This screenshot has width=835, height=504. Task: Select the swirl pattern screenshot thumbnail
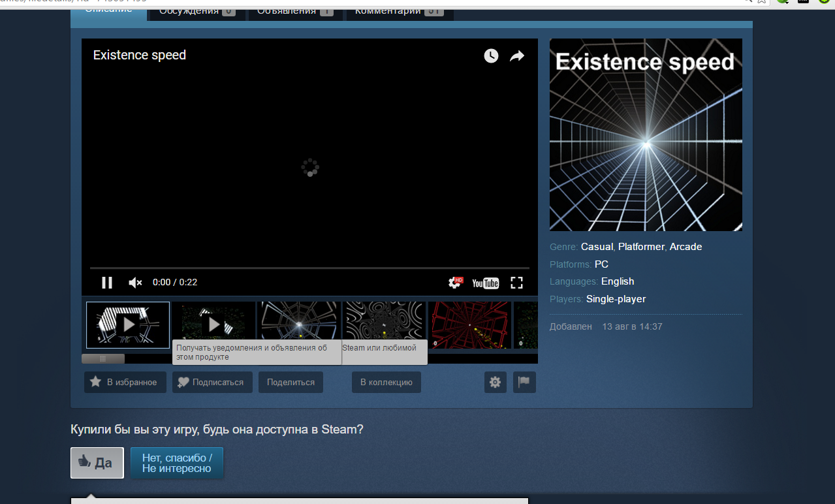click(385, 321)
